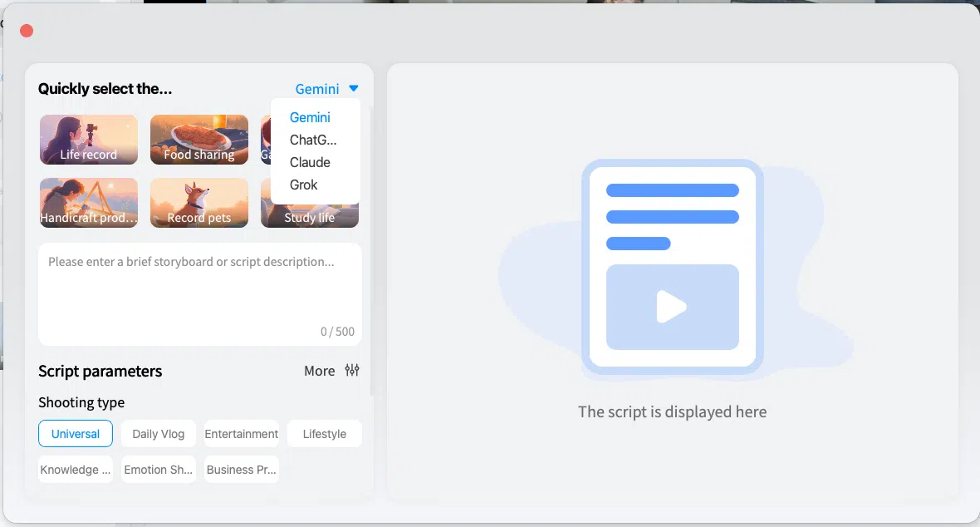Toggle the Daily Vlog shooting type
The width and height of the screenshot is (980, 527).
(x=159, y=434)
